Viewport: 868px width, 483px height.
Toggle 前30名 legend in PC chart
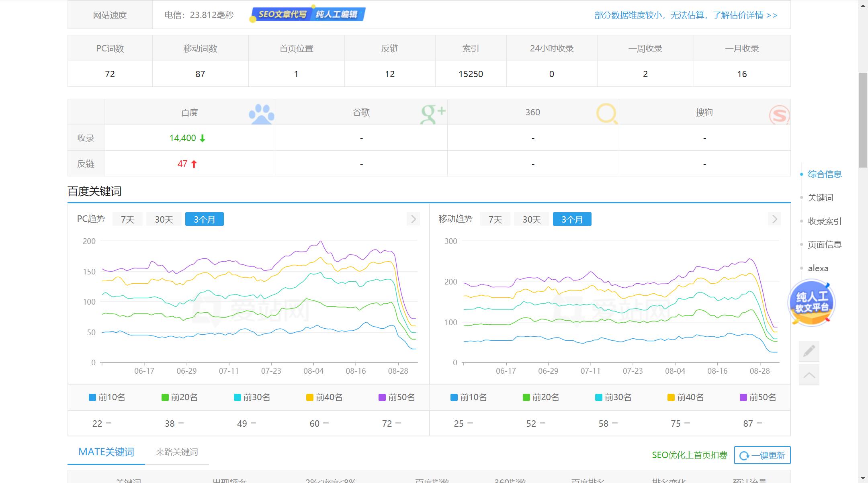click(252, 397)
